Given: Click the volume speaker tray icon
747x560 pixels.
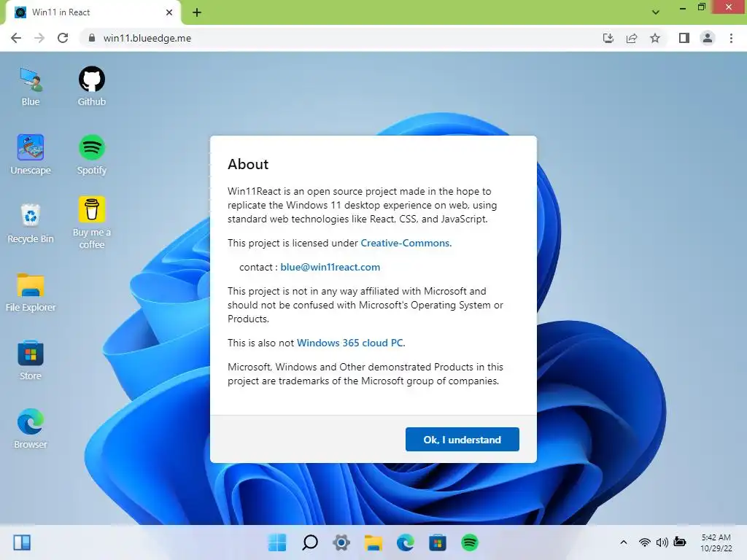Looking at the screenshot, I should click(662, 542).
